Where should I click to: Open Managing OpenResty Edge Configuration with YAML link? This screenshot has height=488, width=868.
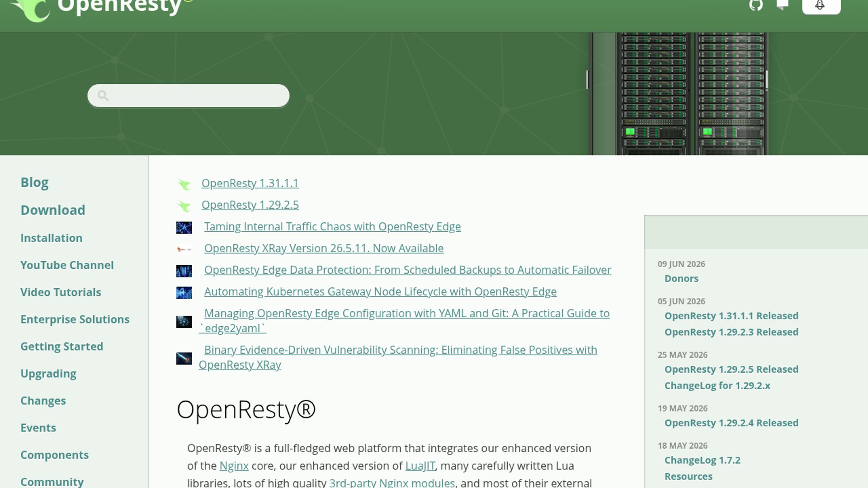[x=404, y=320]
